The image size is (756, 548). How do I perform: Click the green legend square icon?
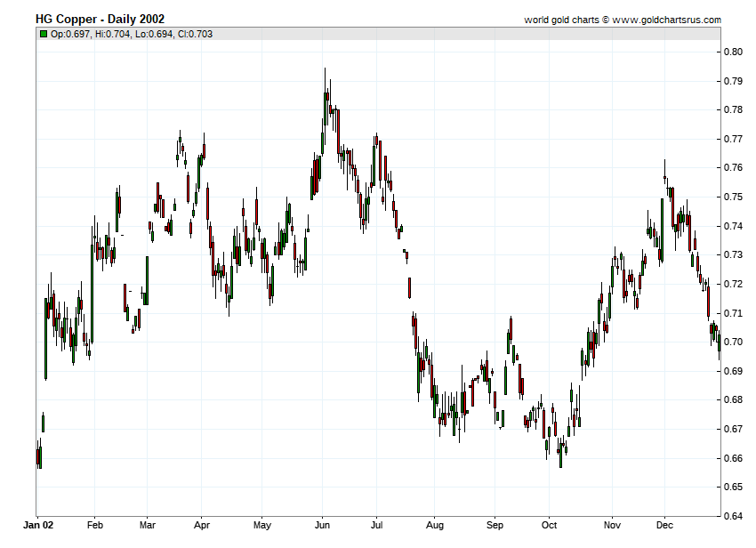[x=44, y=34]
